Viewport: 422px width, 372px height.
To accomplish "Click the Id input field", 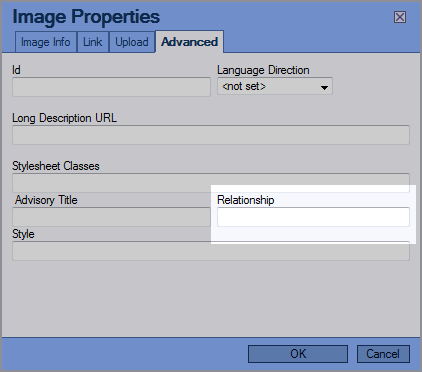I will coord(111,87).
